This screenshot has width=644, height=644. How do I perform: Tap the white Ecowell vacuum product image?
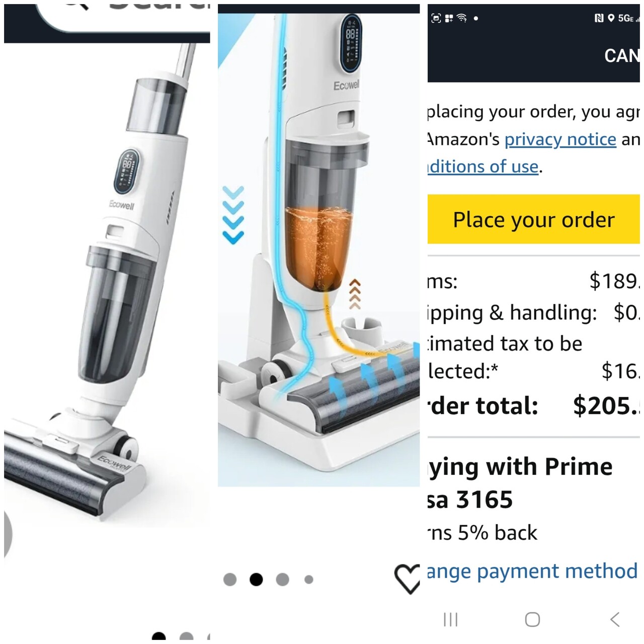107,285
